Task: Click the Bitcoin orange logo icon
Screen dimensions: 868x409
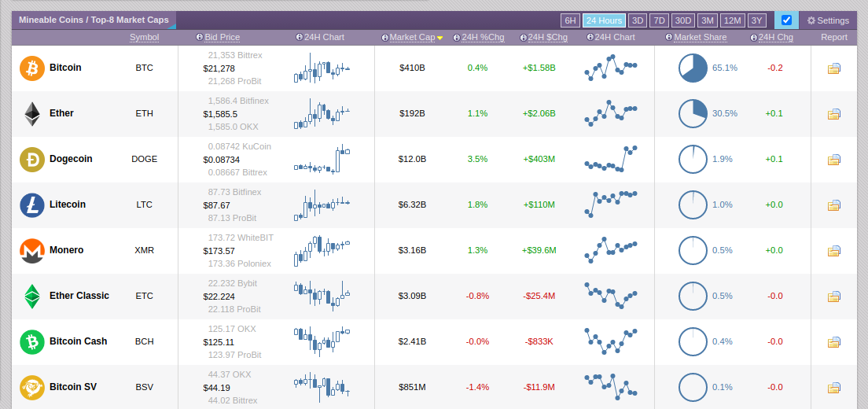Action: pos(32,68)
